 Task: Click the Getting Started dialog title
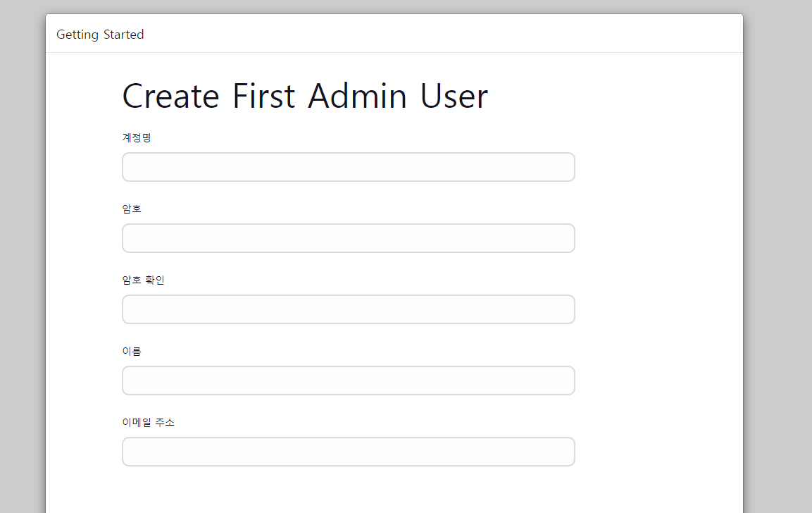pos(100,35)
